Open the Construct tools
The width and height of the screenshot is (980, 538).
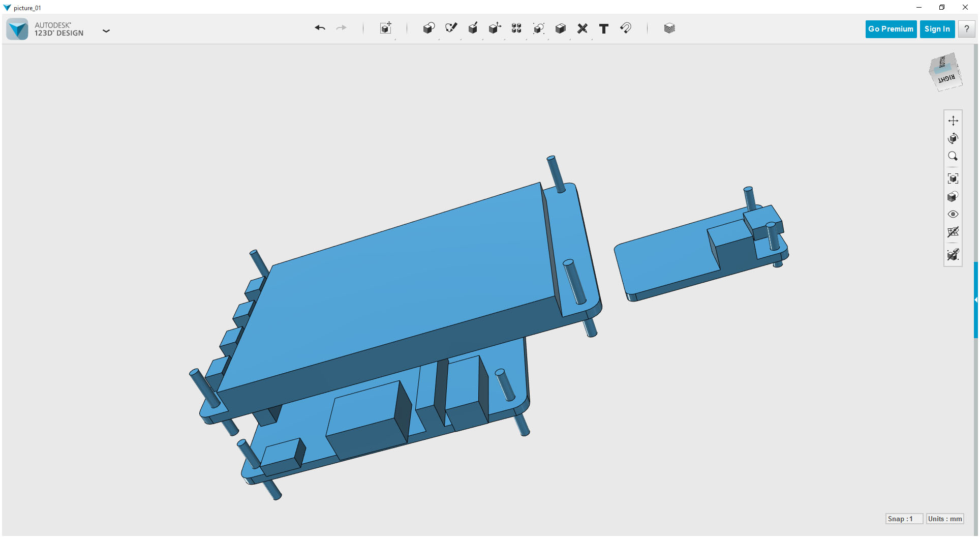[473, 28]
